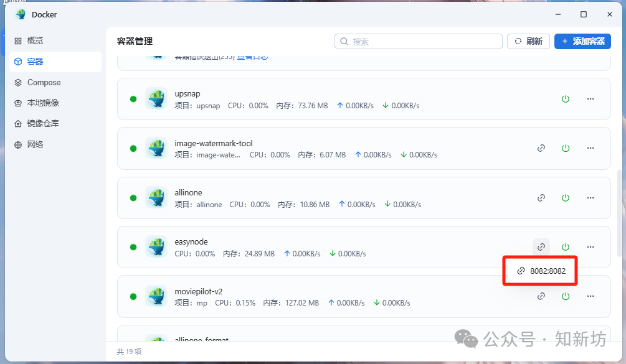Click the image-watermark-tool container name
The height and width of the screenshot is (364, 626).
214,144
